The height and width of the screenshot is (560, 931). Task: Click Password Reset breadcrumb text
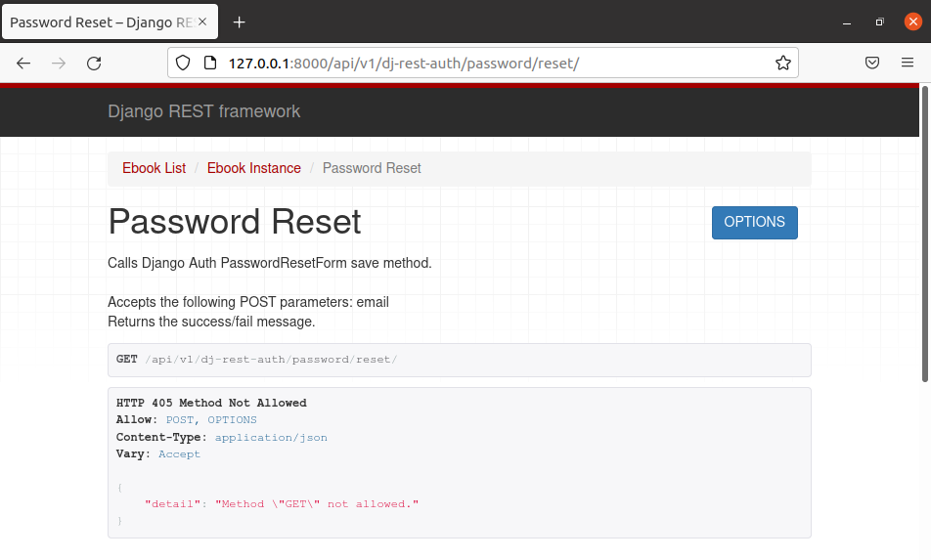pyautogui.click(x=372, y=168)
